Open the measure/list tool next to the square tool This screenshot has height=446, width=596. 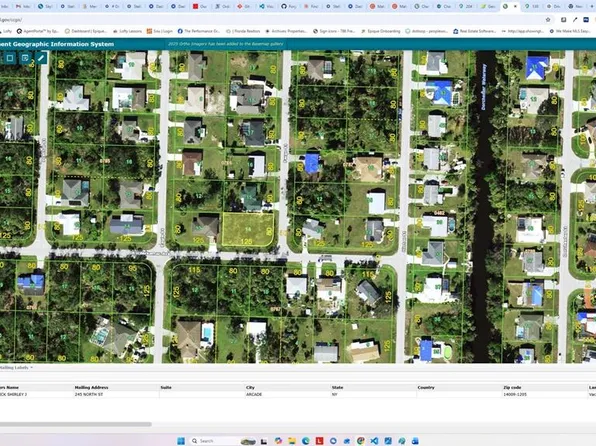[x=25, y=58]
